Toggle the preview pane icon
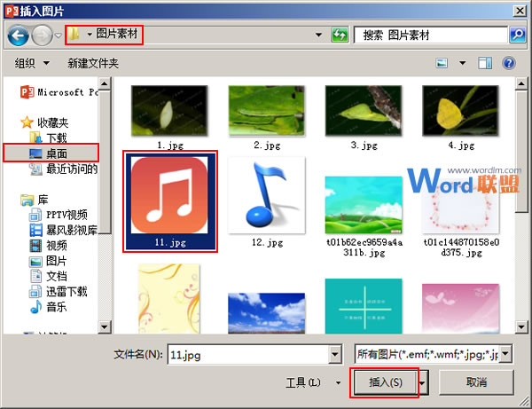This screenshot has width=532, height=409. [485, 63]
